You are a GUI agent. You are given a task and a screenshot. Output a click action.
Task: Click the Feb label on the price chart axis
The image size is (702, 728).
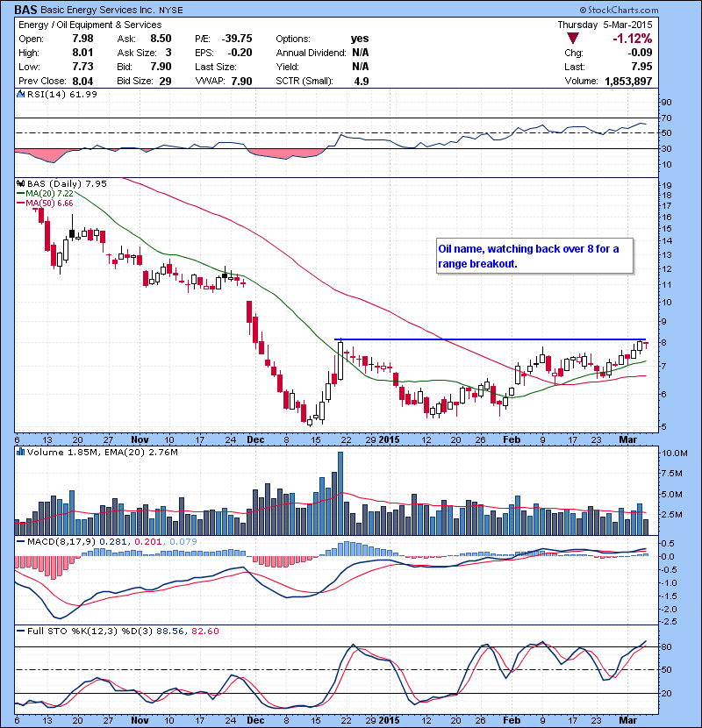[x=512, y=439]
